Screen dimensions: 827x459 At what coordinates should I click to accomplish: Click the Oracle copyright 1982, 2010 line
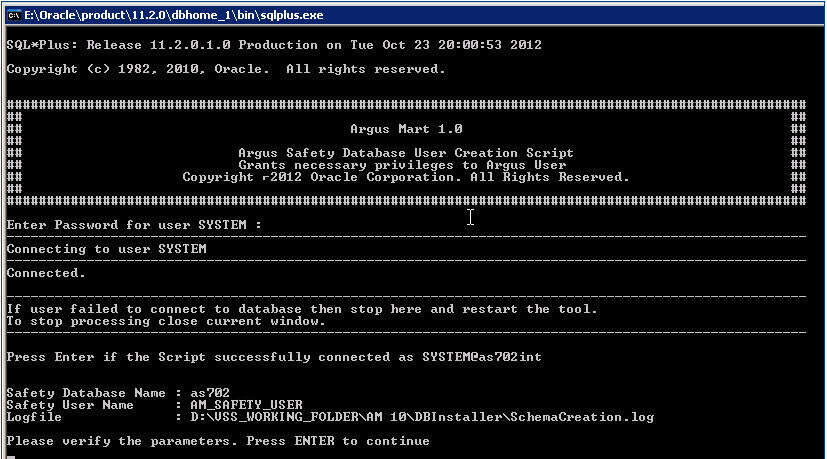(x=226, y=69)
